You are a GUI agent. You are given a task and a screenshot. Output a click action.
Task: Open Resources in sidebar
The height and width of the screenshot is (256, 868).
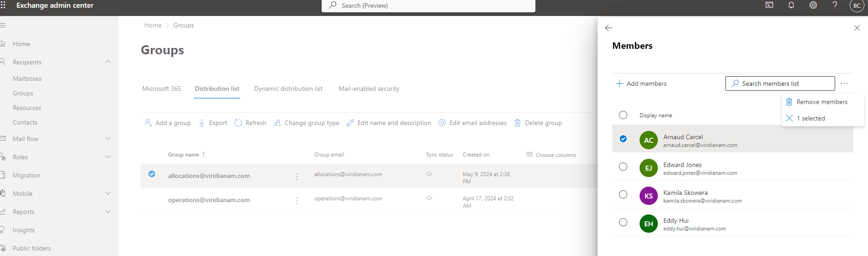click(x=27, y=108)
